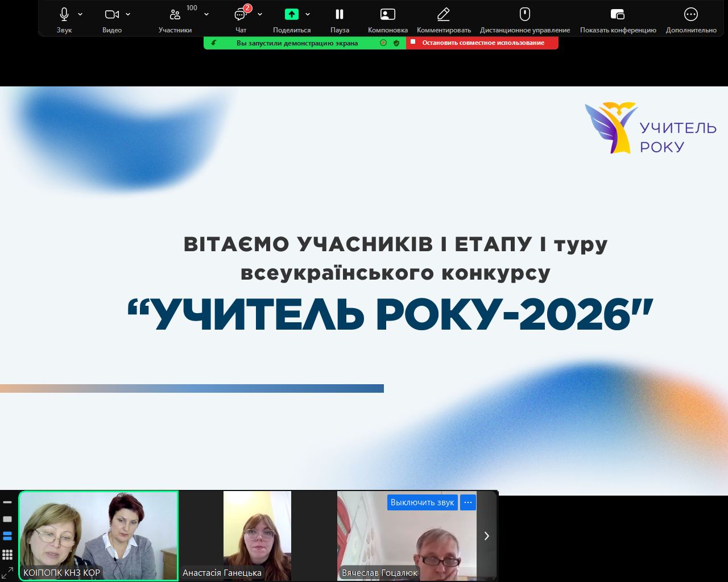
Task: Toggle the microphone Звук mute button
Action: tap(64, 15)
